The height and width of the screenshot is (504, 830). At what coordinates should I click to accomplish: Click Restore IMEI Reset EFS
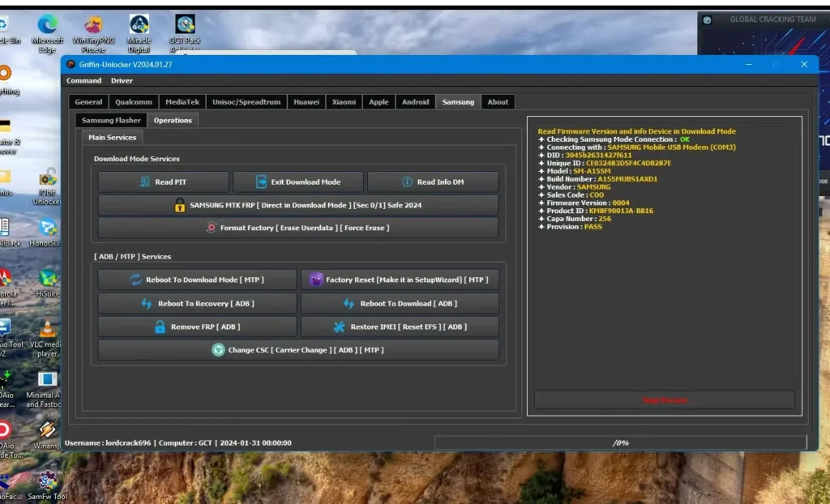tap(400, 327)
